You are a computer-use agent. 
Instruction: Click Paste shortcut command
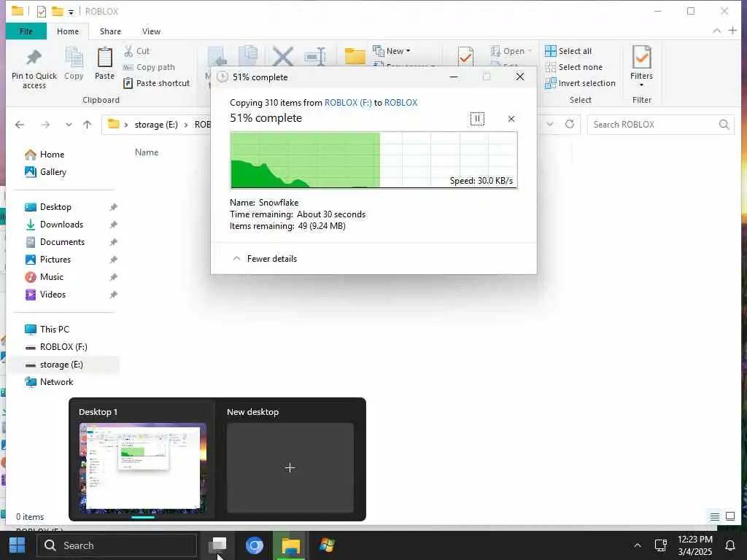pos(156,83)
